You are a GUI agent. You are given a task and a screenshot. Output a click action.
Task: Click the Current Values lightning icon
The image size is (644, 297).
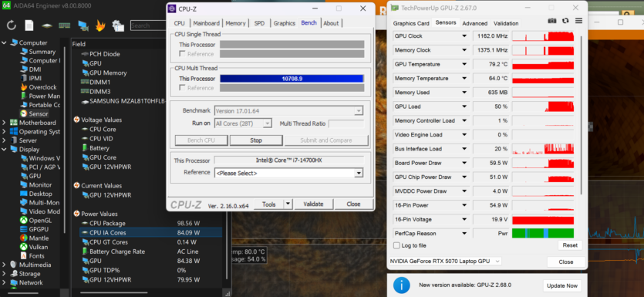[x=76, y=186]
